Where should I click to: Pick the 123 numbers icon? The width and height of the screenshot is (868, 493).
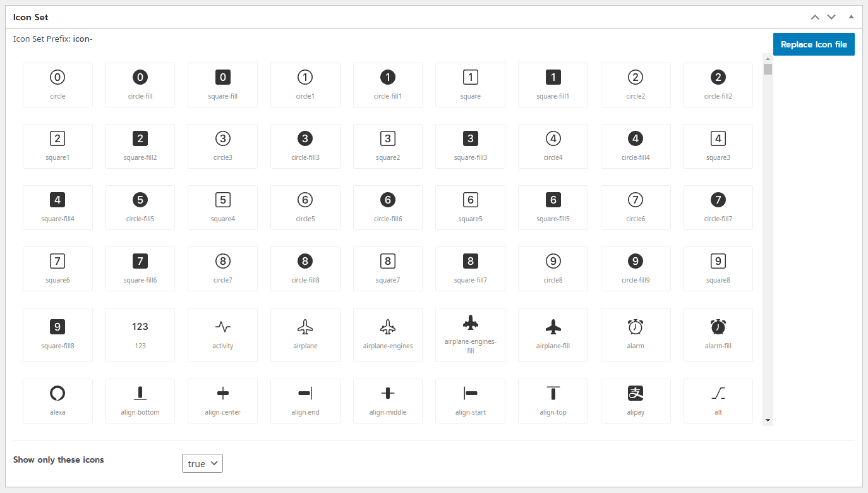(140, 334)
